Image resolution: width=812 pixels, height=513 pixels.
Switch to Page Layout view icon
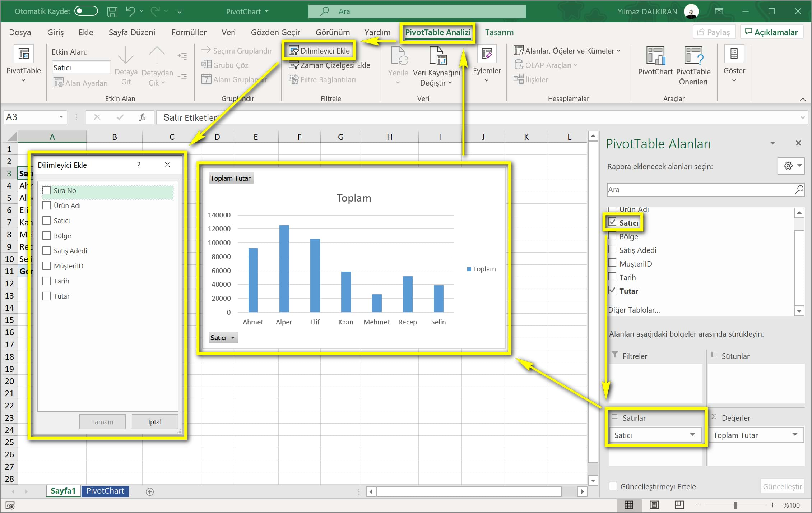pos(654,505)
